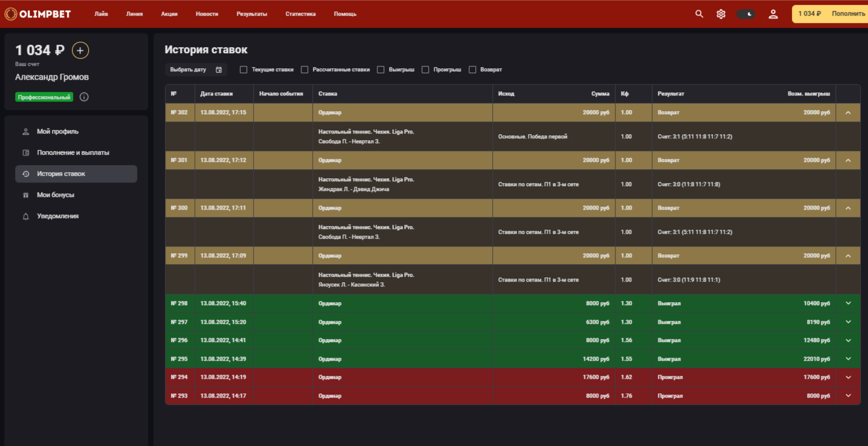Toggle the dark mode switch in header
The height and width of the screenshot is (446, 868).
746,14
